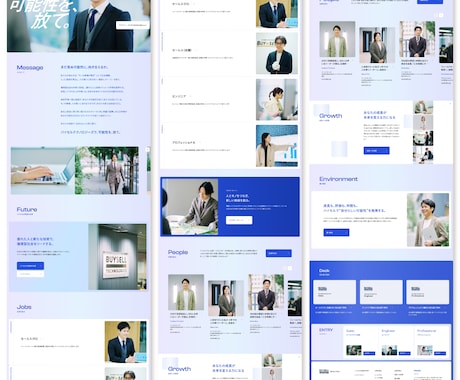Select the job row with ponytailed woman at screen
This screenshot has height=380, width=460.
click(229, 99)
